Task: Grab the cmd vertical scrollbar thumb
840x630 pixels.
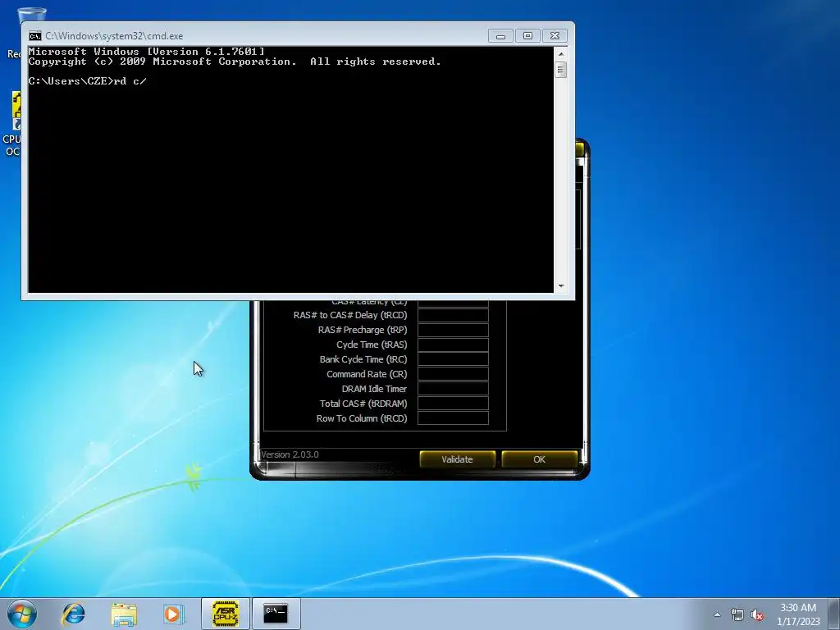Action: (x=561, y=71)
